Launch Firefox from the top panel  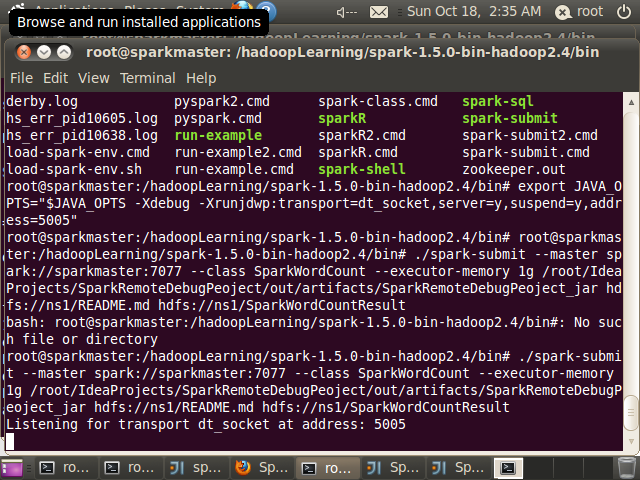click(242, 8)
